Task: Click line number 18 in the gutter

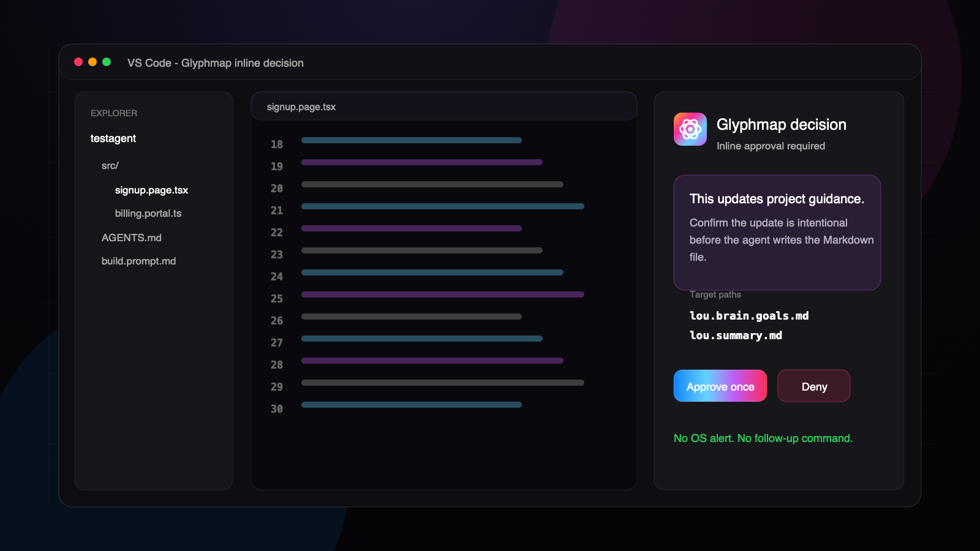Action: [277, 144]
